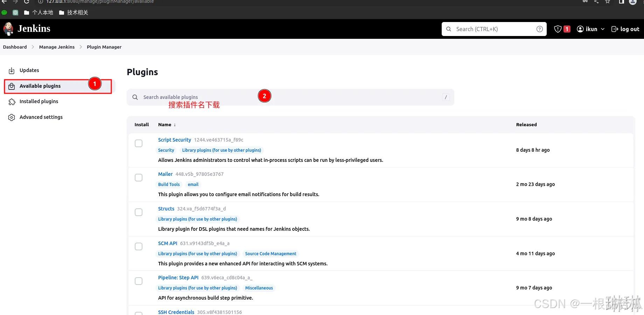Focus the Search available plugins field
Image resolution: width=644 pixels, height=315 pixels.
point(290,97)
